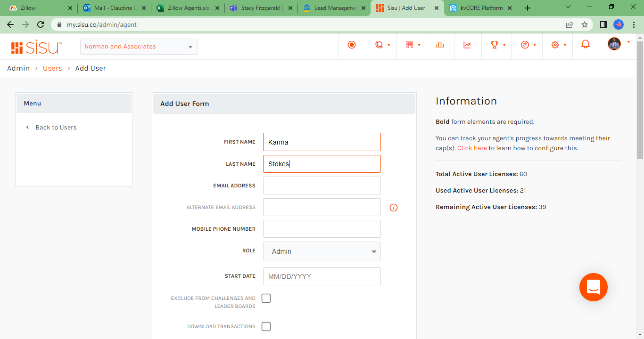Click the page vertical scrollbar thumb

tap(640, 100)
